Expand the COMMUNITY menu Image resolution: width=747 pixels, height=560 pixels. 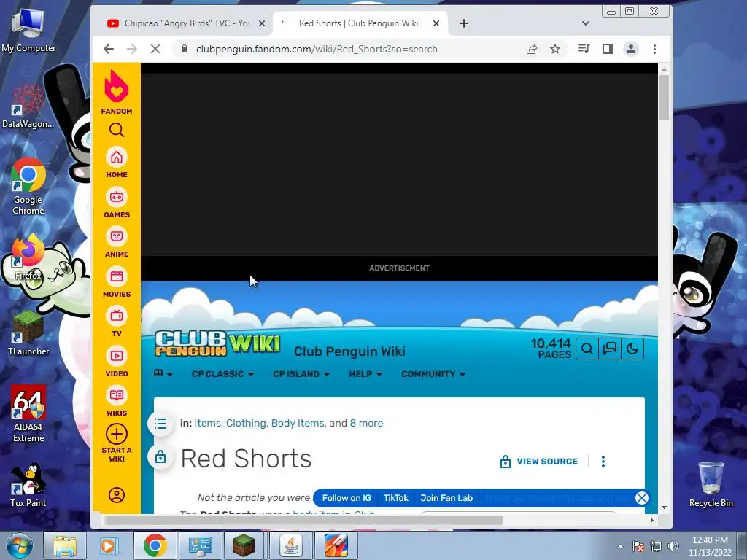[433, 374]
